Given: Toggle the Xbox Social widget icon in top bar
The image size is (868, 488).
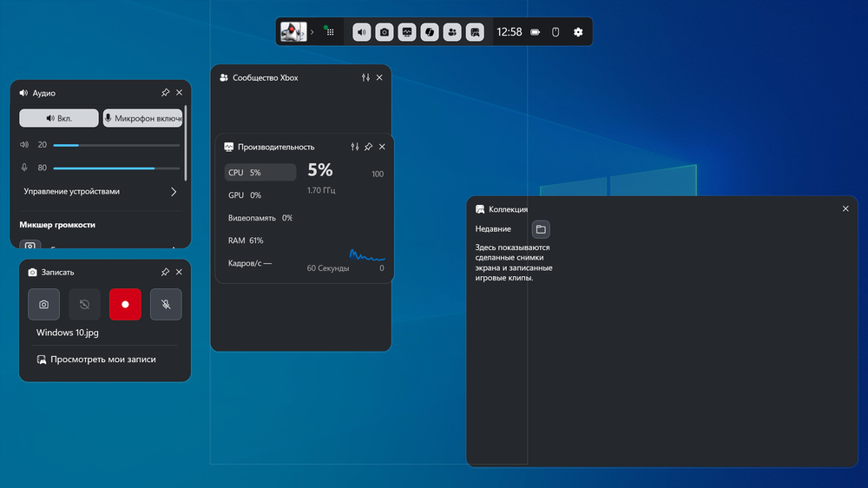Looking at the screenshot, I should pyautogui.click(x=452, y=32).
